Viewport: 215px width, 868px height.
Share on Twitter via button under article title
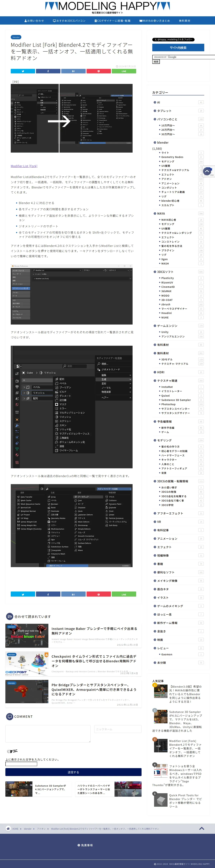click(23, 71)
